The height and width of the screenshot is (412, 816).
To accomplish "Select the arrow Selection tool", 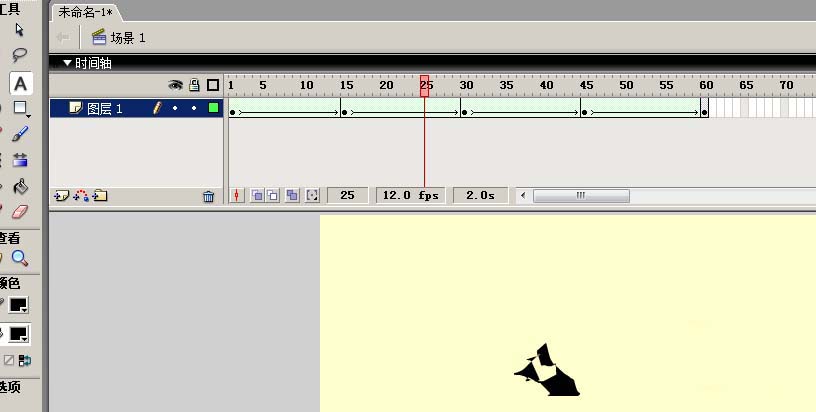I will [20, 30].
